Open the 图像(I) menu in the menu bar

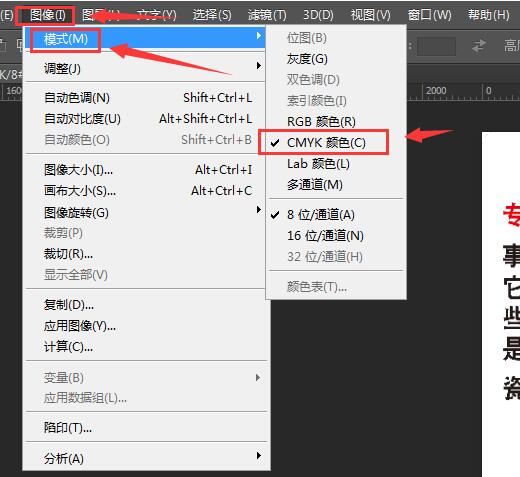(47, 15)
